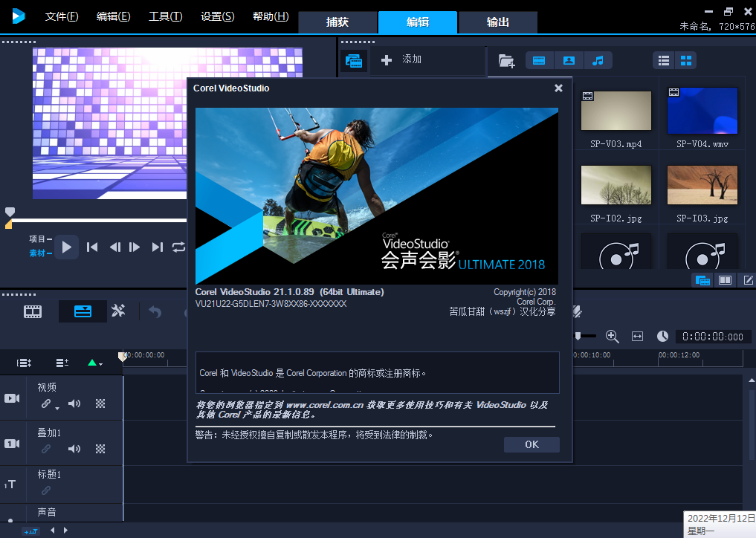Switch library to thumbnail view
This screenshot has width=756, height=538.
pyautogui.click(x=685, y=60)
